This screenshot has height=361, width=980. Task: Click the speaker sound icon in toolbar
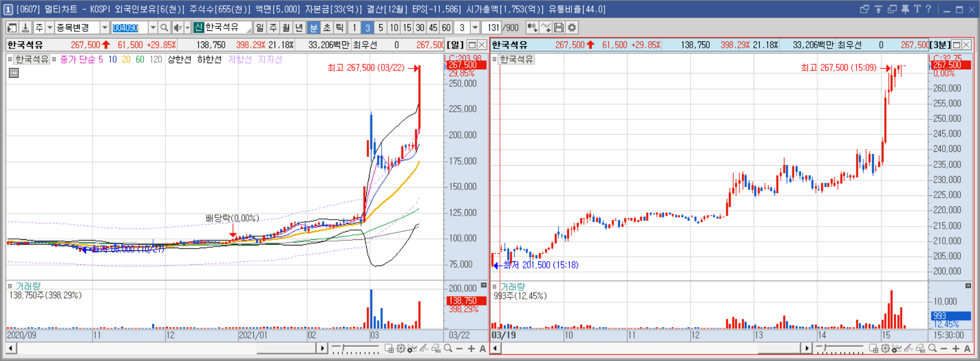point(177,28)
